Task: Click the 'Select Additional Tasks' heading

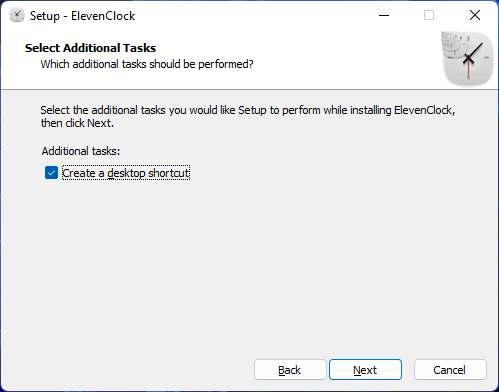Action: 90,48
